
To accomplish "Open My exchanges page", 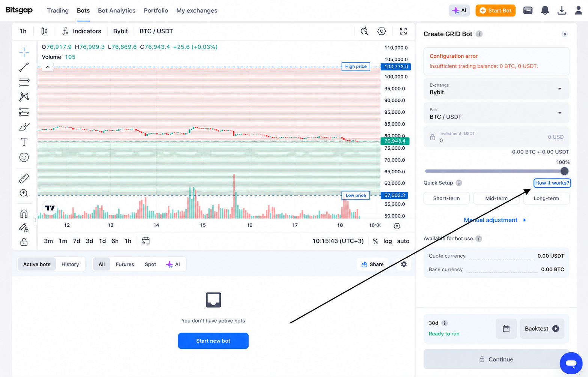I will coord(197,11).
